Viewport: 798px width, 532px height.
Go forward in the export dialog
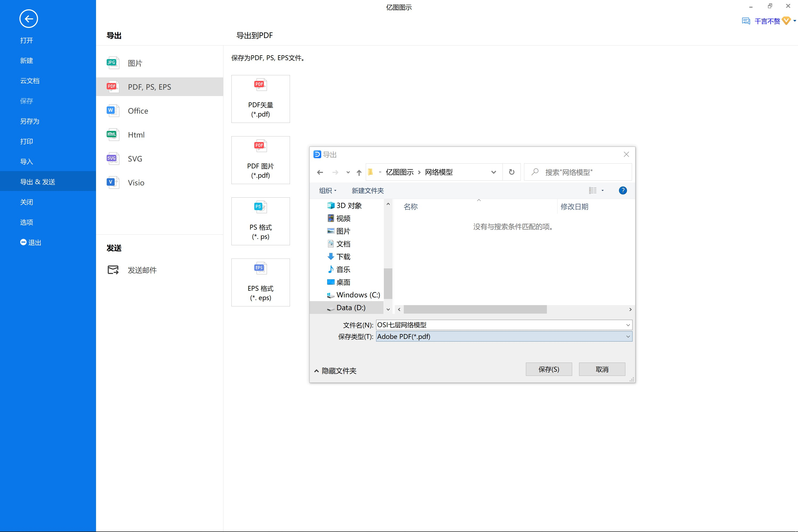[x=335, y=172]
